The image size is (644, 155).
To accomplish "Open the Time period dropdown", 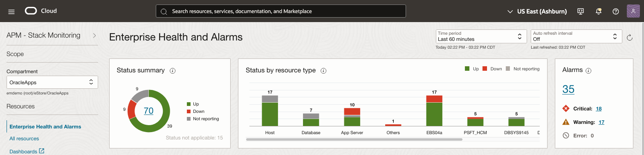I will tap(481, 36).
